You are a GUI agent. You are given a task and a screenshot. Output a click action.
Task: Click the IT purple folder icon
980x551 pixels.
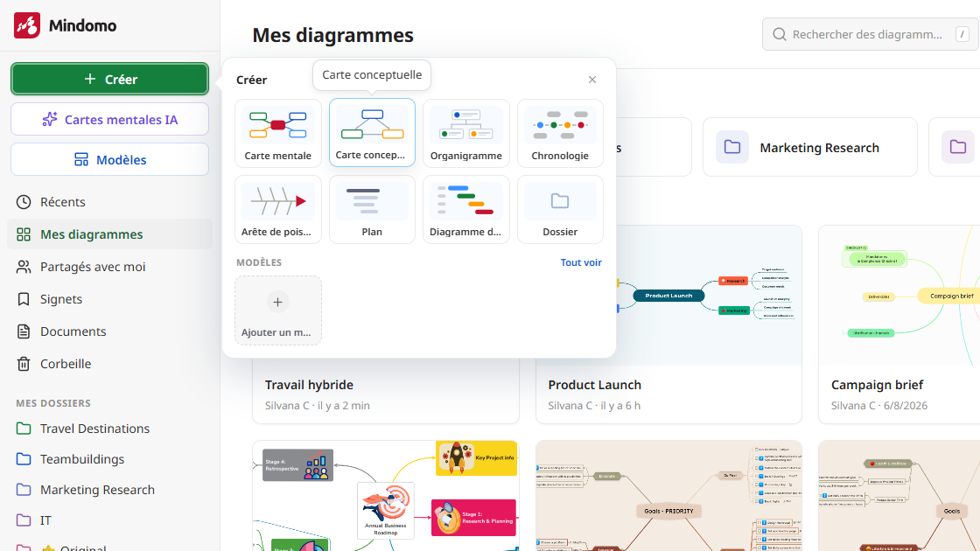click(24, 520)
